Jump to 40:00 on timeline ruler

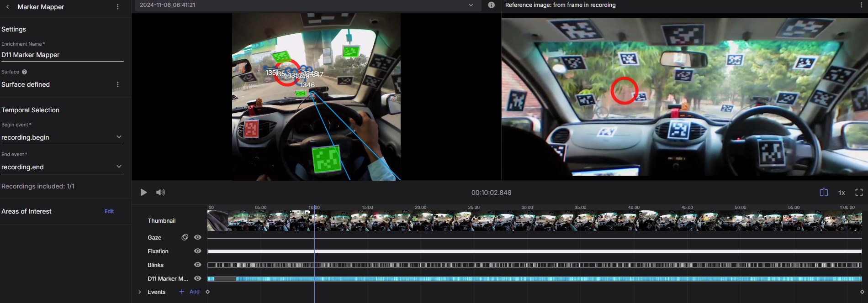click(634, 208)
